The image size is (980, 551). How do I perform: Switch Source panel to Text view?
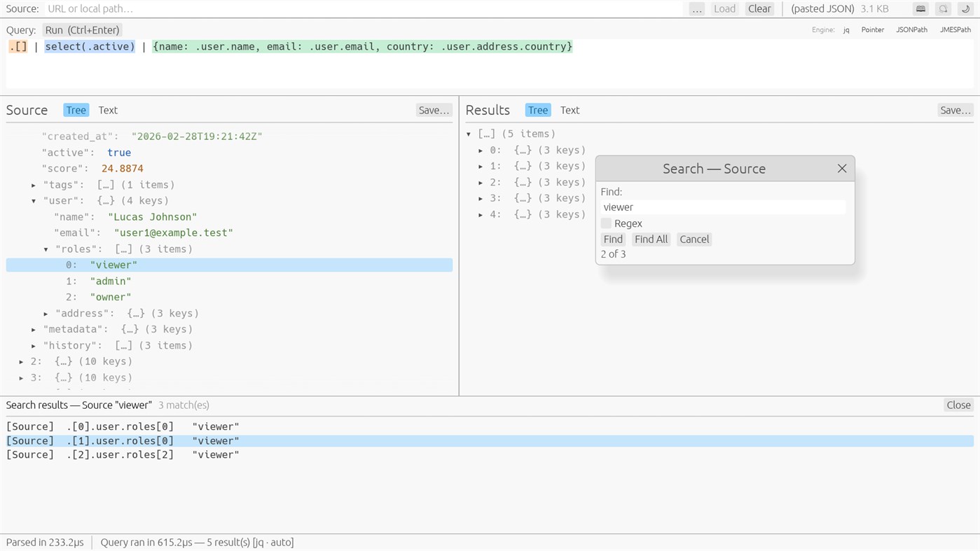pyautogui.click(x=108, y=110)
